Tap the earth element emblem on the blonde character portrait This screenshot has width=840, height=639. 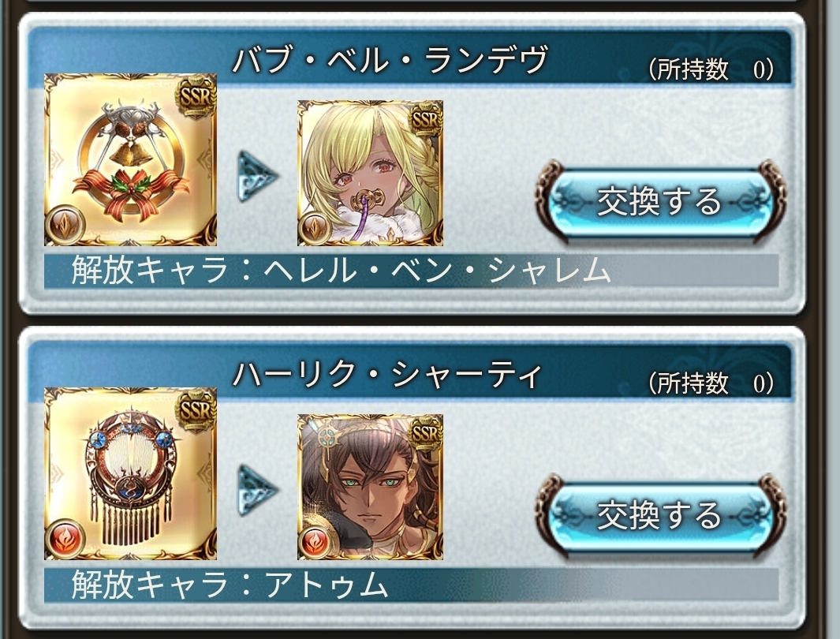click(315, 229)
